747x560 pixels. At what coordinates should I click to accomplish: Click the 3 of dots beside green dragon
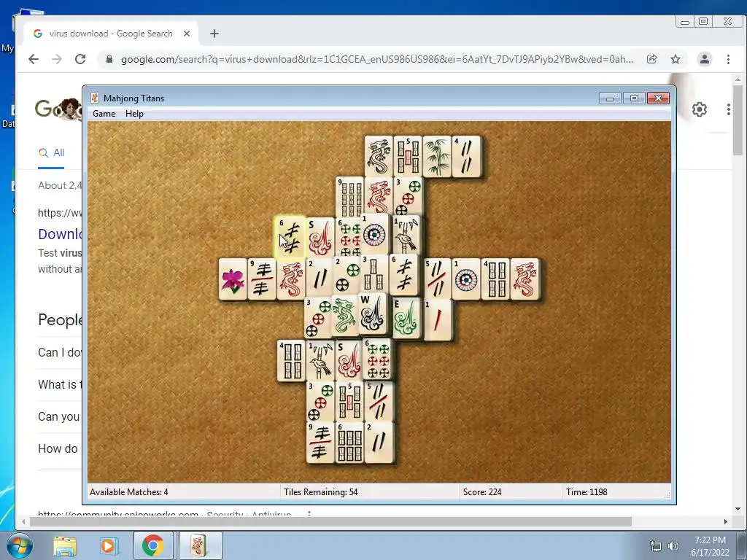(x=318, y=318)
